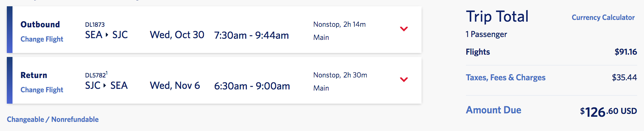Click the Nonstop, 2h 14m duration text

click(x=339, y=24)
